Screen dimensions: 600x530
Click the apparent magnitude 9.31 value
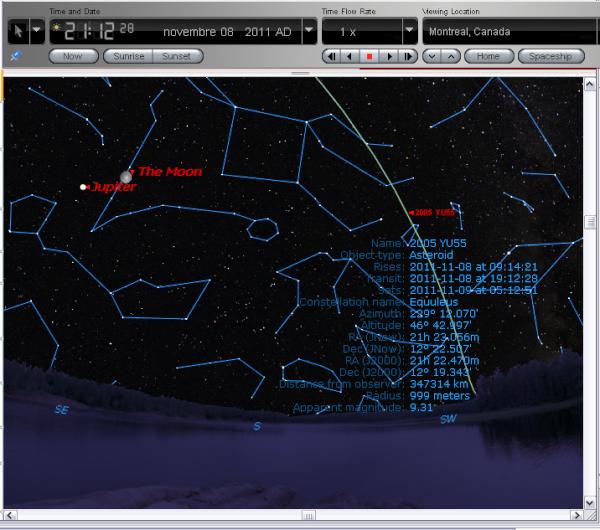(421, 408)
